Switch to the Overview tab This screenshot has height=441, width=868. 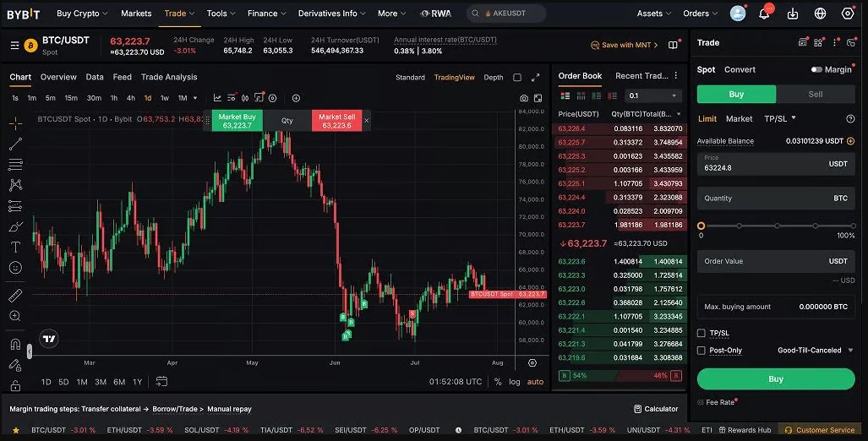pos(58,77)
